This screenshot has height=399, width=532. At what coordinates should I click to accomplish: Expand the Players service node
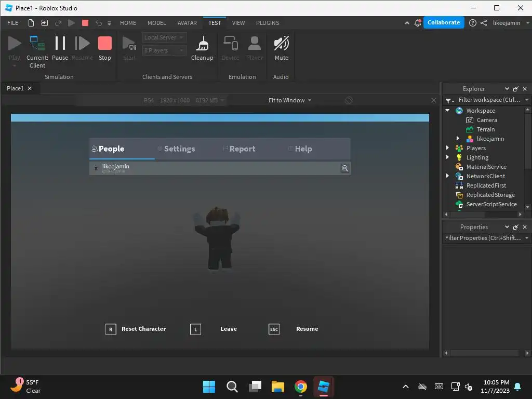point(447,148)
